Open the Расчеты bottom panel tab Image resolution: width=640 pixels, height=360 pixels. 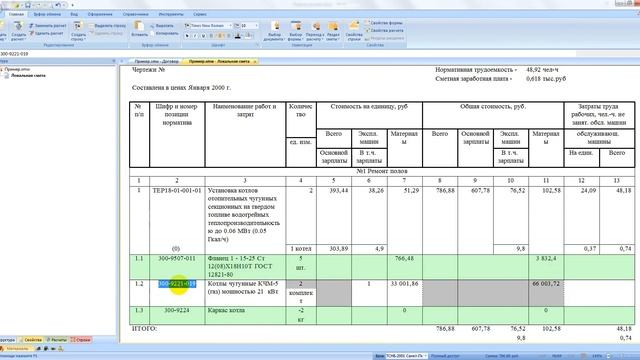pos(56,340)
